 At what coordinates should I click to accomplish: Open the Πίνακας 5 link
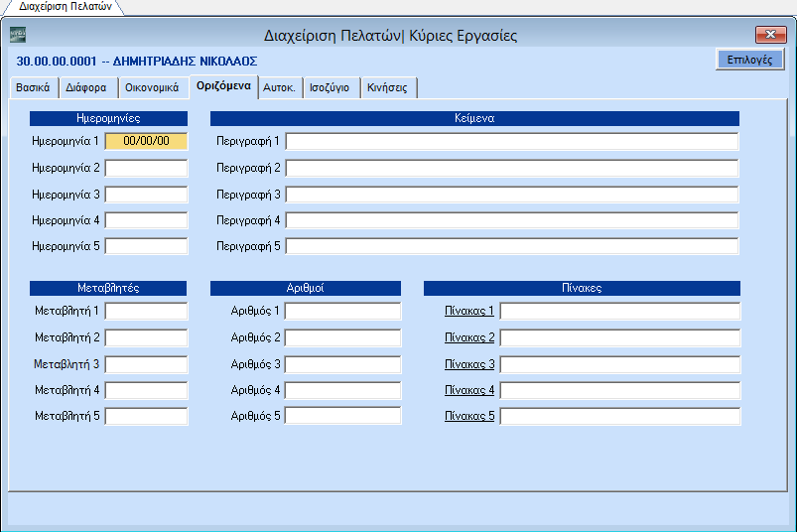coord(469,416)
